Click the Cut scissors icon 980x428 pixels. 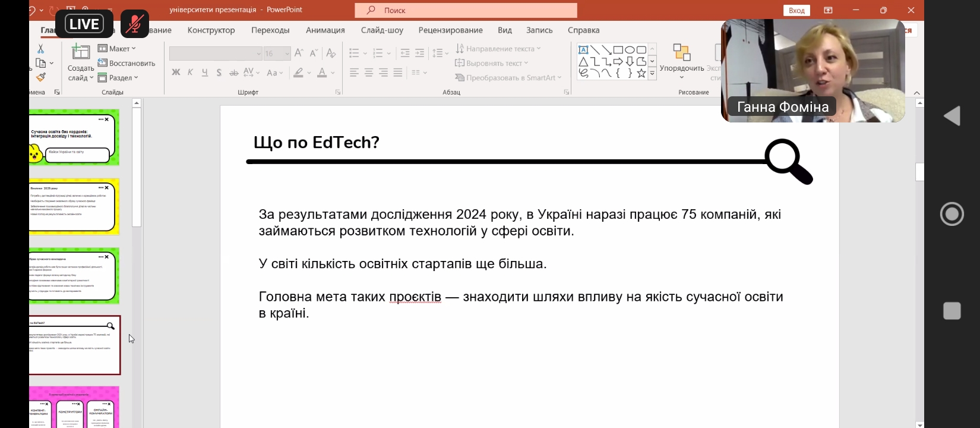(40, 49)
